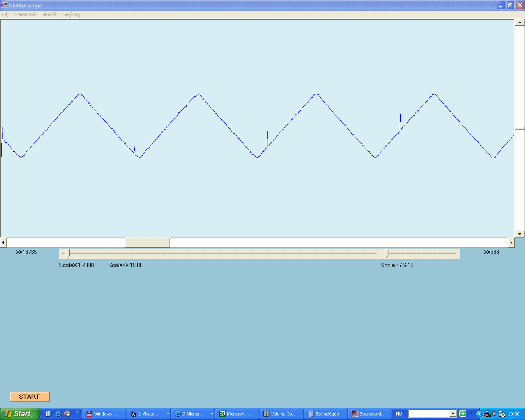525x420 pixels.
Task: Open the Fájl menu
Action: point(6,14)
